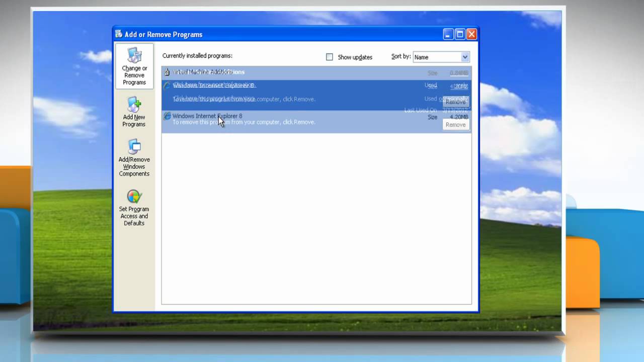Click the Add or Remove Programs title bar icon

pos(119,34)
